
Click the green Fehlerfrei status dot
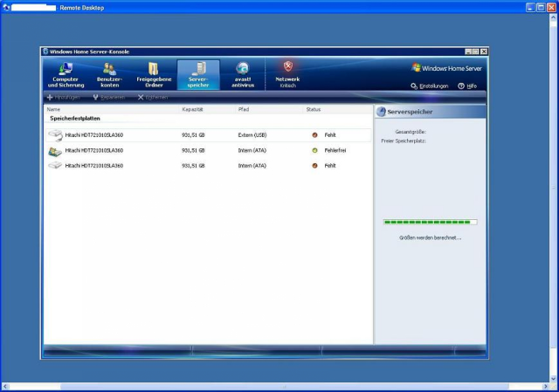[314, 150]
